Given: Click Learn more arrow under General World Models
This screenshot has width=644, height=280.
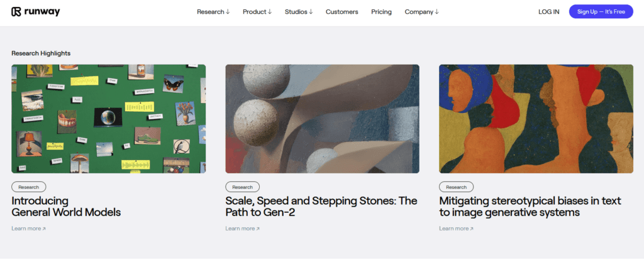Looking at the screenshot, I should pyautogui.click(x=28, y=229).
